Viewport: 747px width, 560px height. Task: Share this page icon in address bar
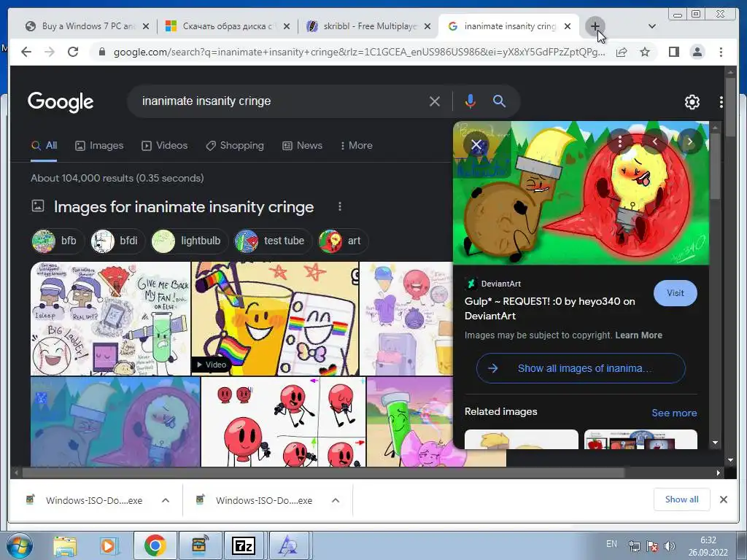click(622, 52)
